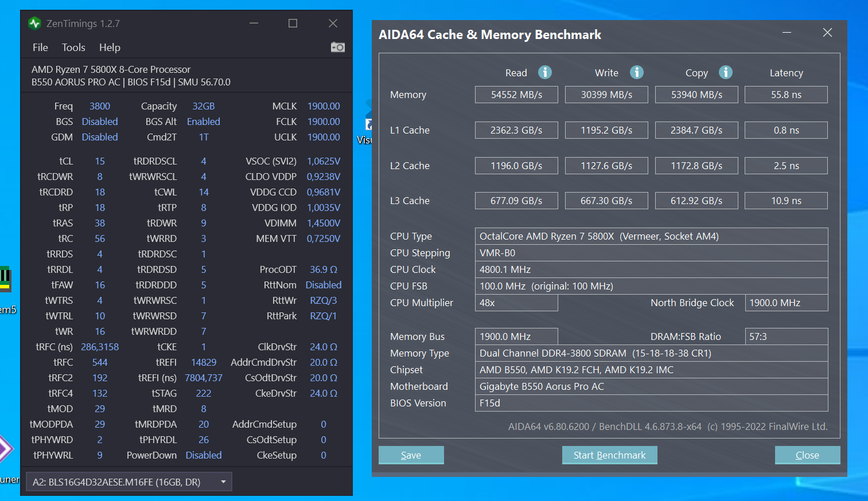Screen dimensions: 868x501
Task: Click the tRFC (ns) value 286,3158
Action: tap(100, 347)
